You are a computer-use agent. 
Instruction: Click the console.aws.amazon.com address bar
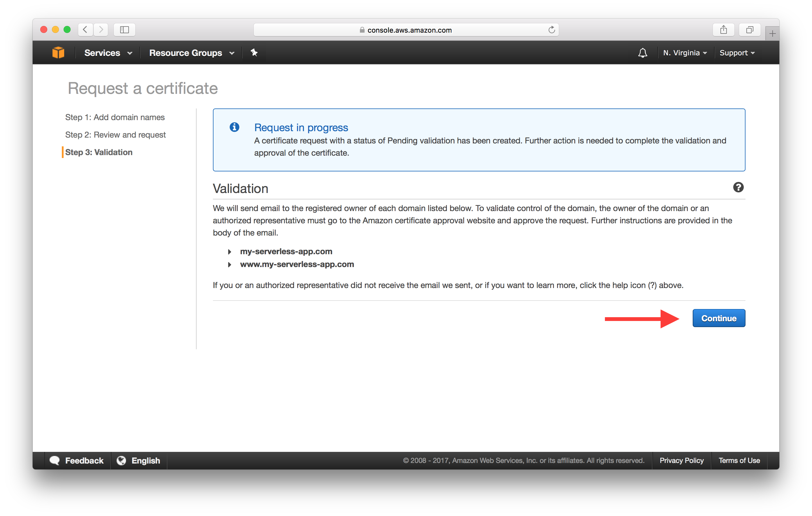[406, 30]
